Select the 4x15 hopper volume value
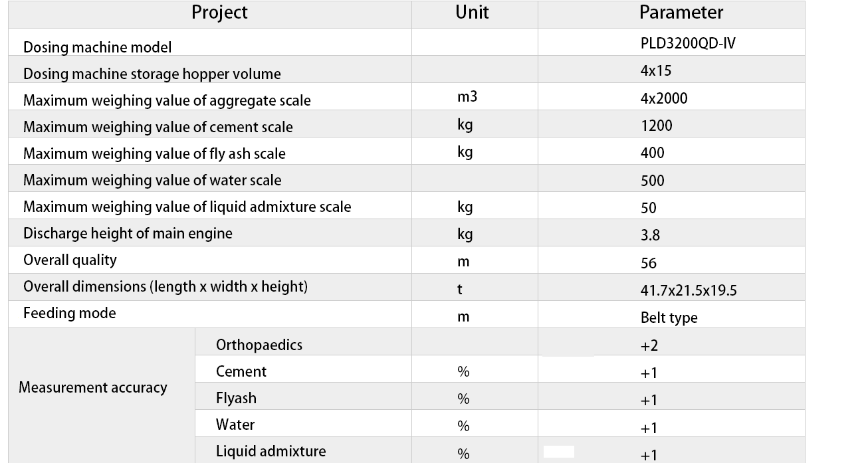The width and height of the screenshot is (868, 463). (x=656, y=71)
